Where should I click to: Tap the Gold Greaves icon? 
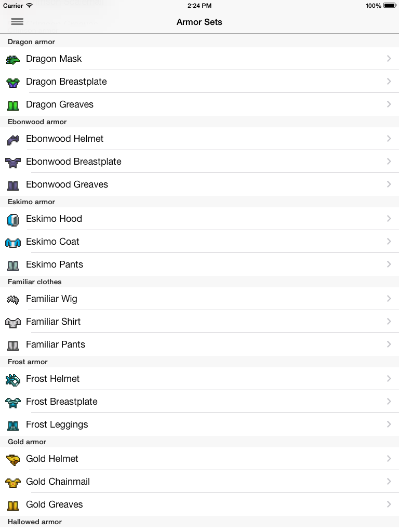coord(13,505)
